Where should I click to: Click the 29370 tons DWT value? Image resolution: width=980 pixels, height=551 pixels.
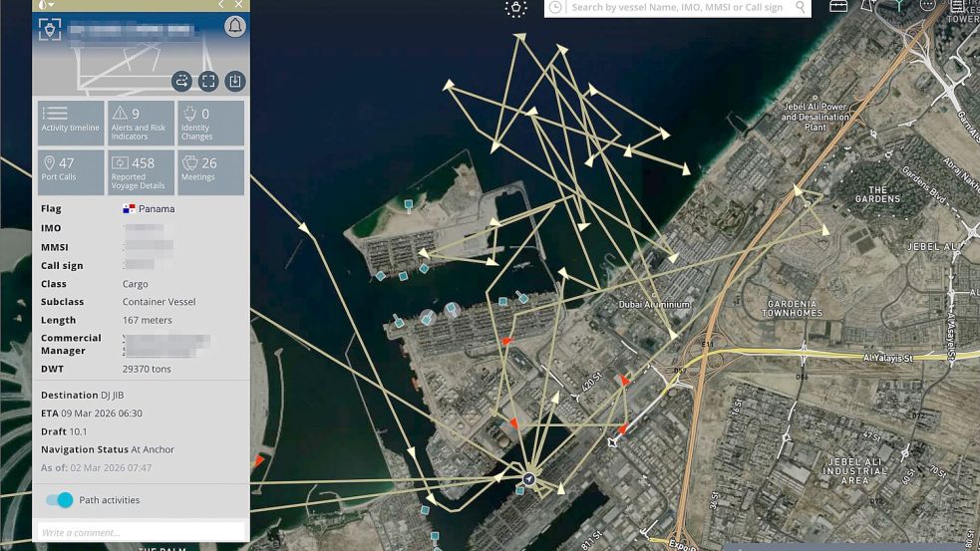pyautogui.click(x=147, y=369)
